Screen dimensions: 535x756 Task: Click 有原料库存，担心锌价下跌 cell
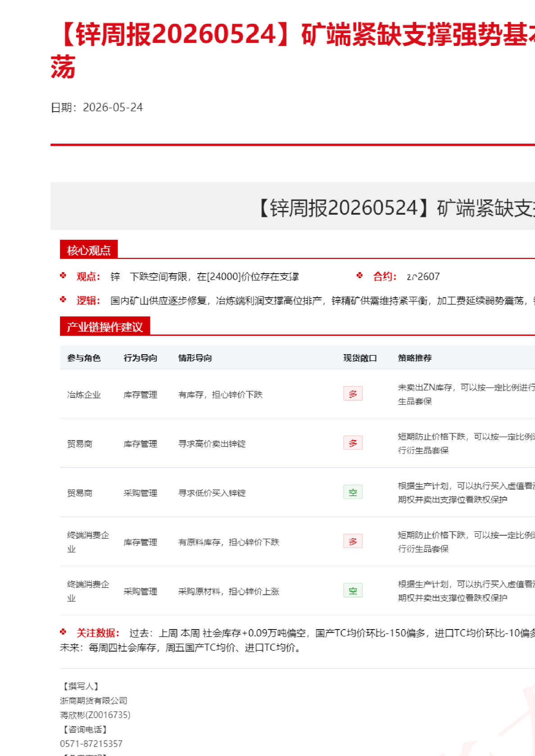[x=229, y=542]
